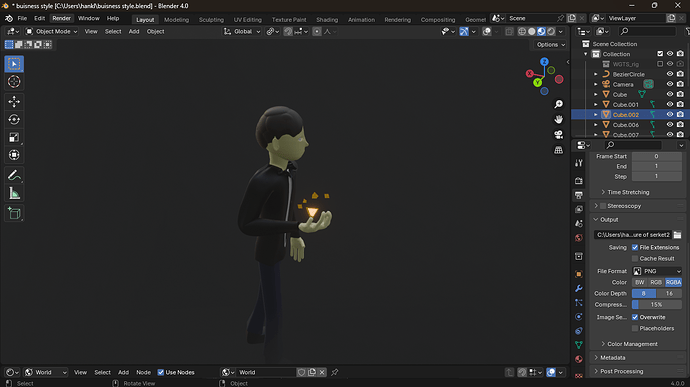This screenshot has height=387, width=690.
Task: Toggle camera view icon
Action: (558, 135)
